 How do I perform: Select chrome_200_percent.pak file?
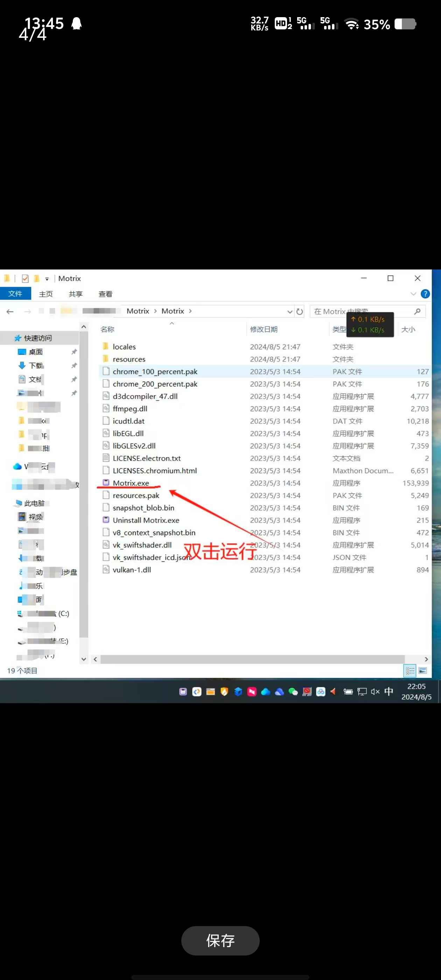[x=155, y=384]
